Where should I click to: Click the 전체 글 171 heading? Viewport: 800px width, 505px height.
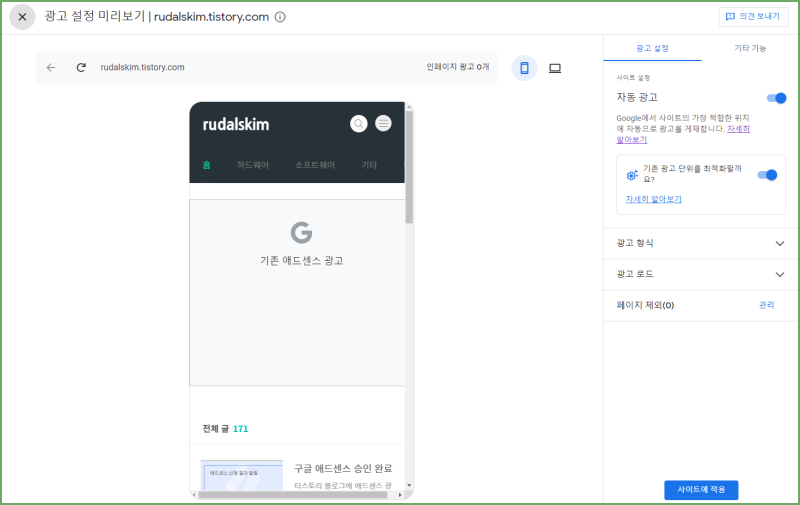(225, 429)
